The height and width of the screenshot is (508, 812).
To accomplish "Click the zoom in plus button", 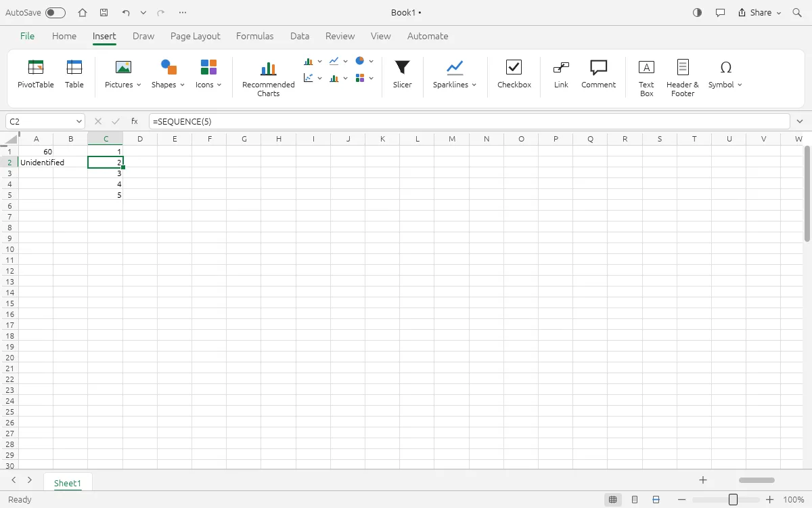I will tap(769, 500).
